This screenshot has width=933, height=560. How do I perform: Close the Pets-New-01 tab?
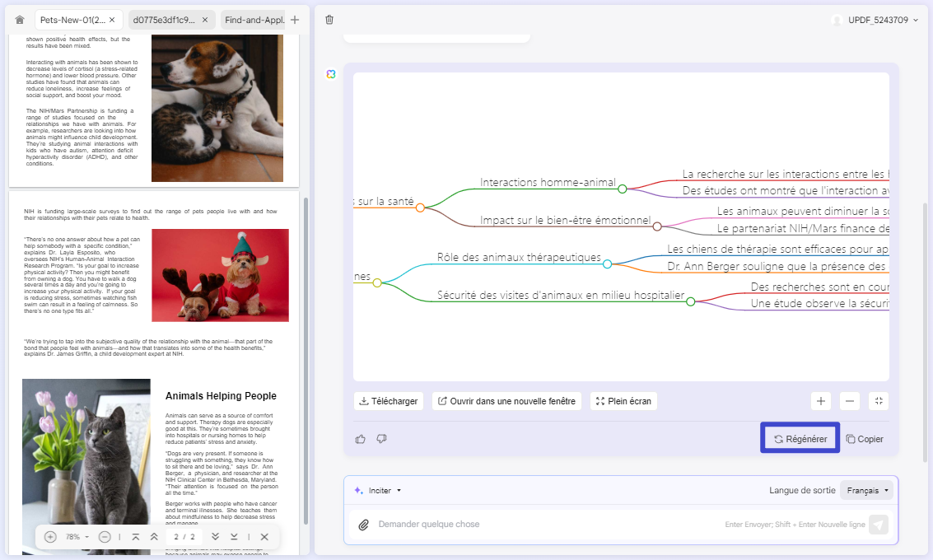pos(112,20)
